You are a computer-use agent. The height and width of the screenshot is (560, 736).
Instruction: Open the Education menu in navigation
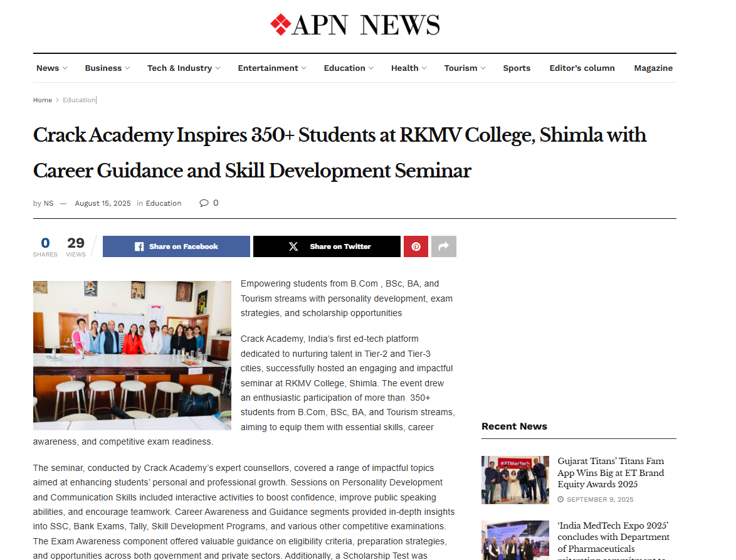pyautogui.click(x=345, y=68)
